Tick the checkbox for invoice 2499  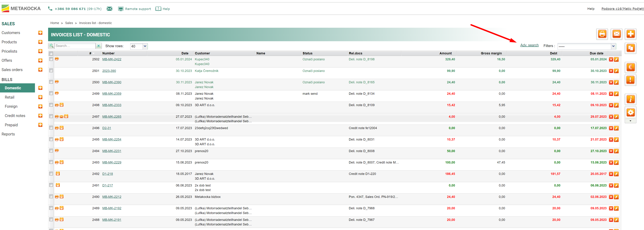point(51,93)
